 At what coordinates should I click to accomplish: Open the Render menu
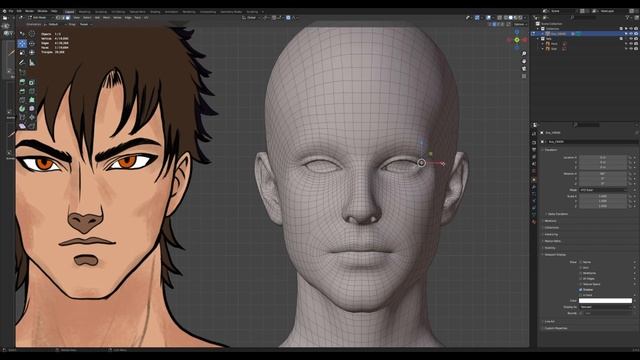pos(29,11)
